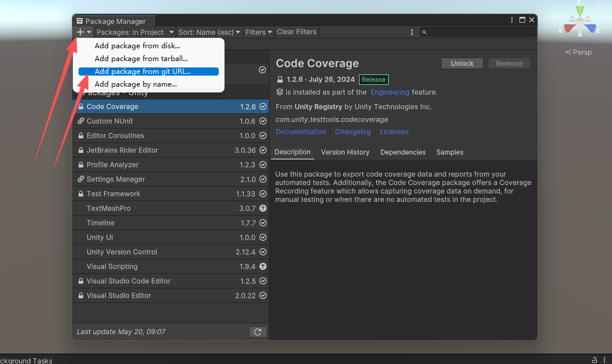Click feature layers icon in details pane
The image size is (612, 364).
pos(279,92)
